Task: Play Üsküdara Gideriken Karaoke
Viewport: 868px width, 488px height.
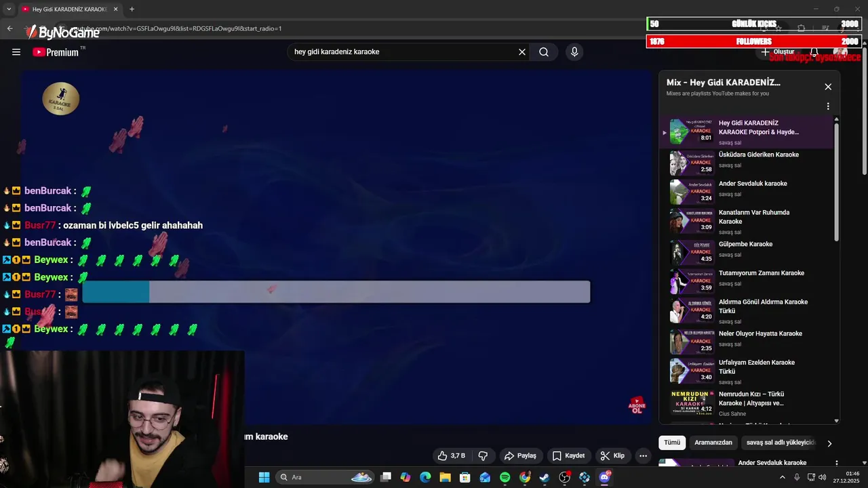Action: (746, 163)
